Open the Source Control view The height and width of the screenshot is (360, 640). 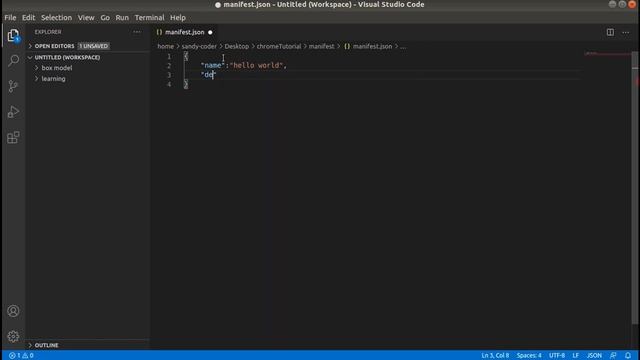(x=13, y=86)
